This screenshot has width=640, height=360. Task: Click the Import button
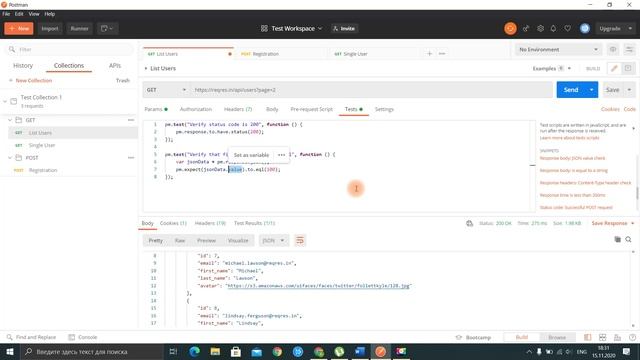click(x=50, y=29)
